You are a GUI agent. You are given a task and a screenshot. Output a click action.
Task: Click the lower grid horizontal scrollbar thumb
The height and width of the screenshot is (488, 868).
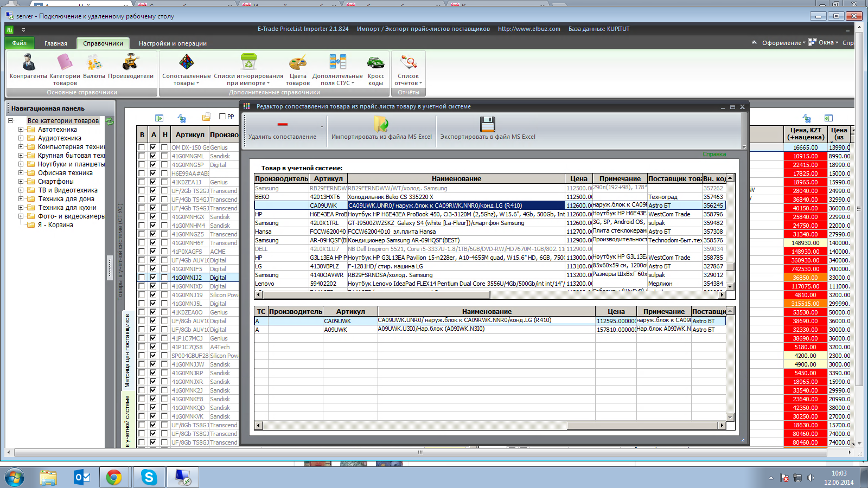(643, 426)
